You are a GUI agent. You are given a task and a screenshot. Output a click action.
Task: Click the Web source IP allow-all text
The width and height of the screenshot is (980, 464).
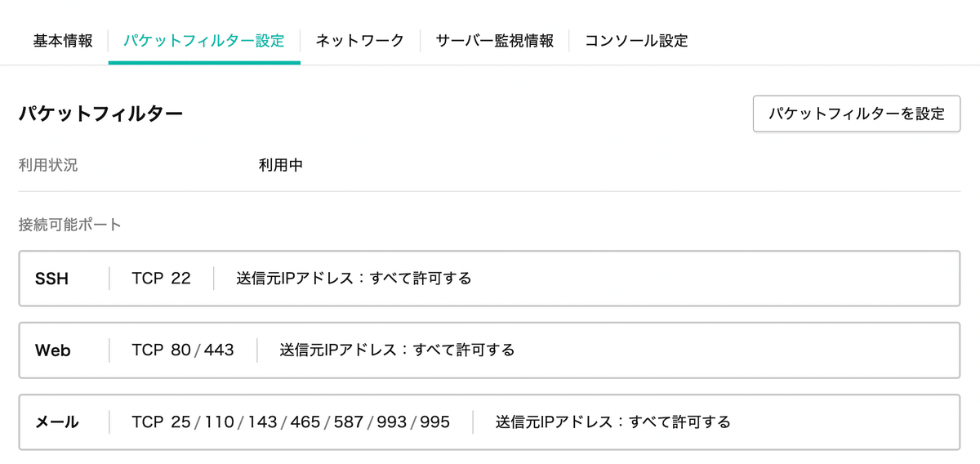397,350
